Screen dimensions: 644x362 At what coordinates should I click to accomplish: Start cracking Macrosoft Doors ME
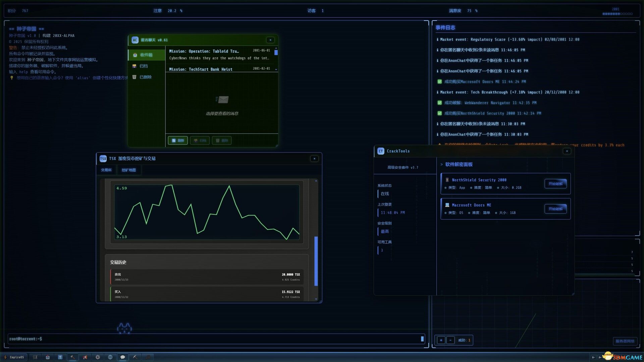point(555,209)
